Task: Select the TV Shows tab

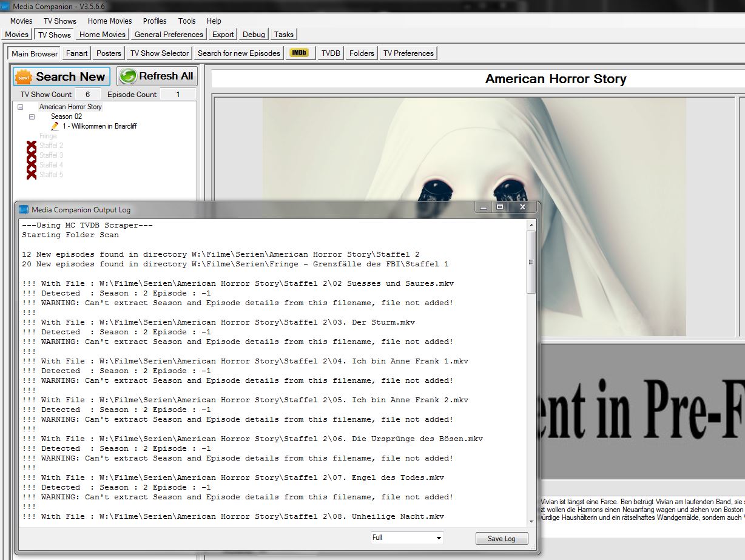Action: 55,35
